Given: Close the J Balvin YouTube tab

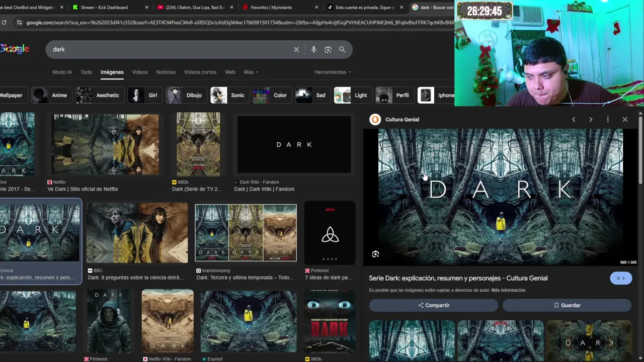Looking at the screenshot, I should click(232, 8).
